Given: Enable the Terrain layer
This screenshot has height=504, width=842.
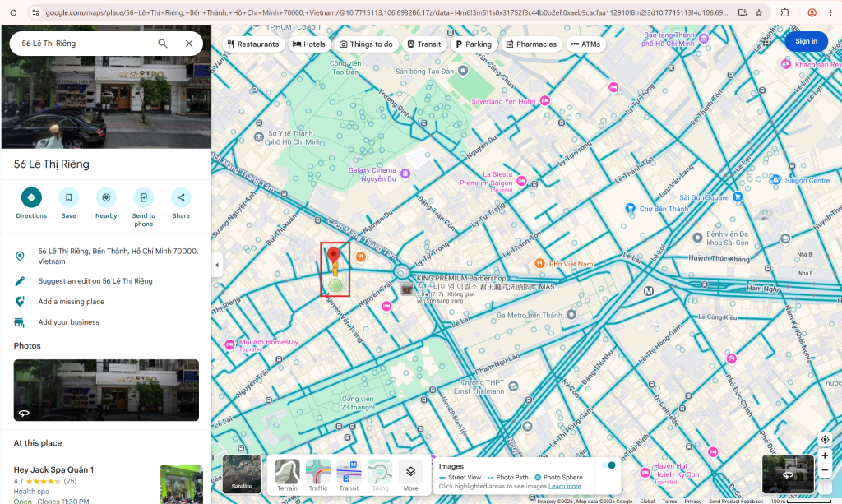Looking at the screenshot, I should [x=287, y=474].
